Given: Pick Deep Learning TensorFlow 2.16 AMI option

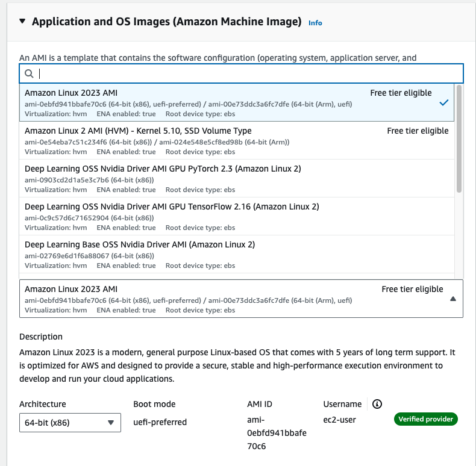Looking at the screenshot, I should click(x=237, y=217).
